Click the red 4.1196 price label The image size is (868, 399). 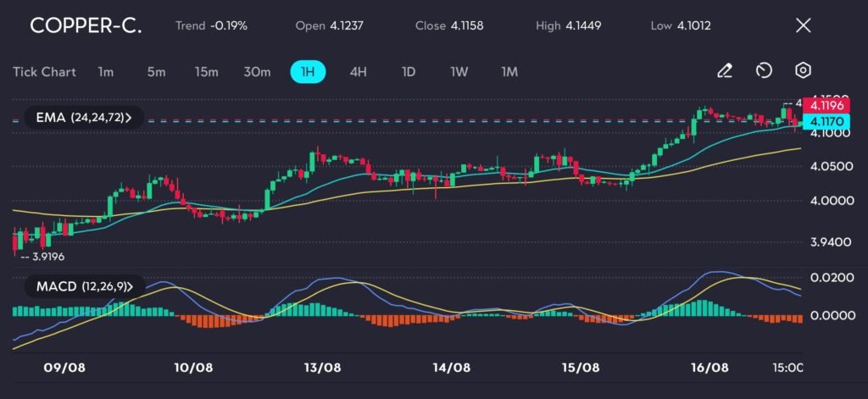tap(826, 106)
